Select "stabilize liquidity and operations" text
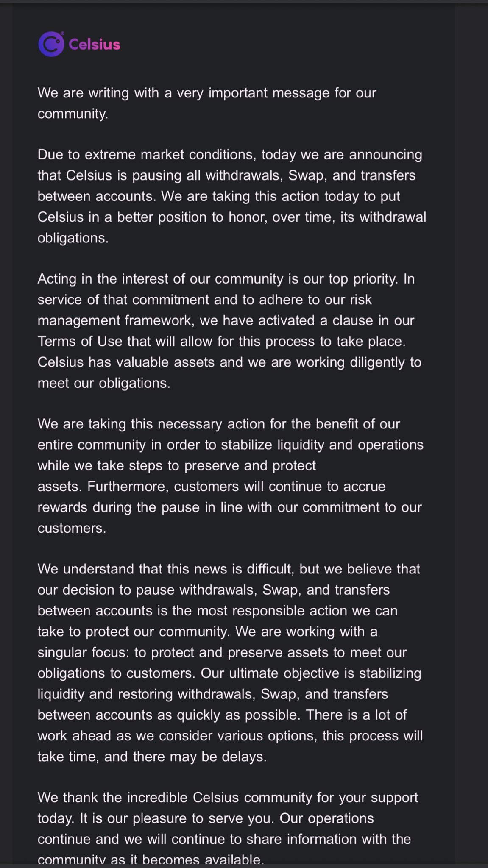This screenshot has height=868, width=488. (x=322, y=445)
